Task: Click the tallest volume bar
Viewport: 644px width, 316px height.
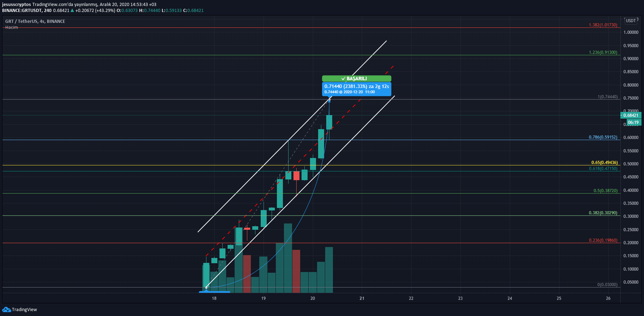Action: point(288,258)
